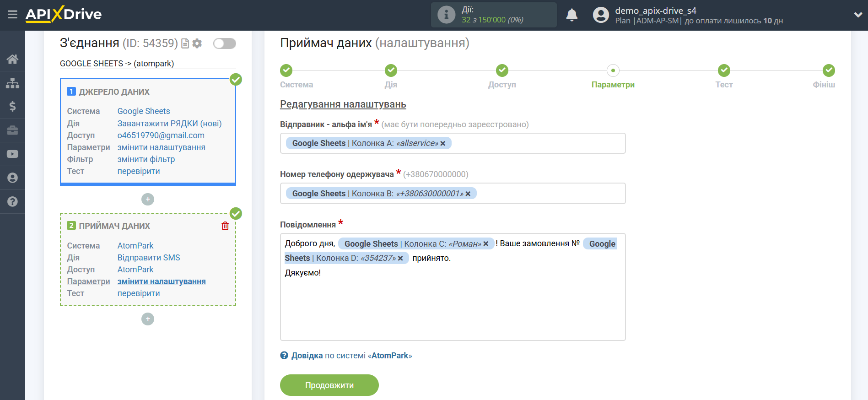Go to Дія step
This screenshot has height=400, width=868.
(391, 70)
